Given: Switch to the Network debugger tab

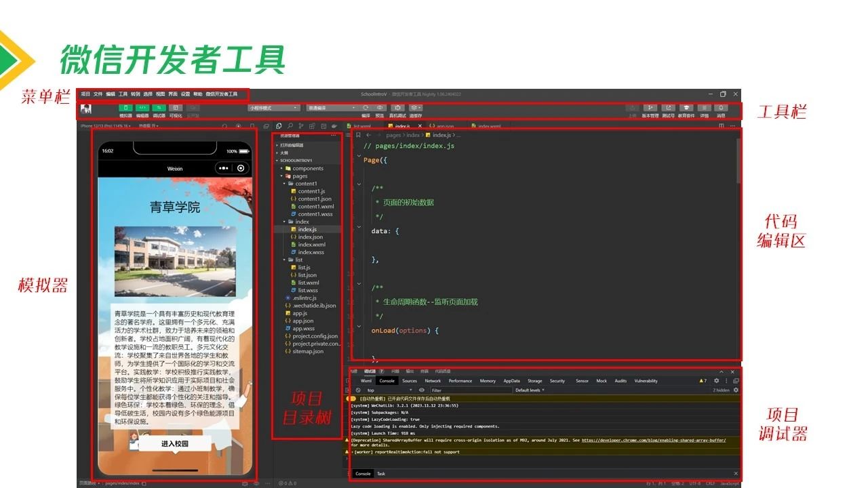Looking at the screenshot, I should (433, 381).
